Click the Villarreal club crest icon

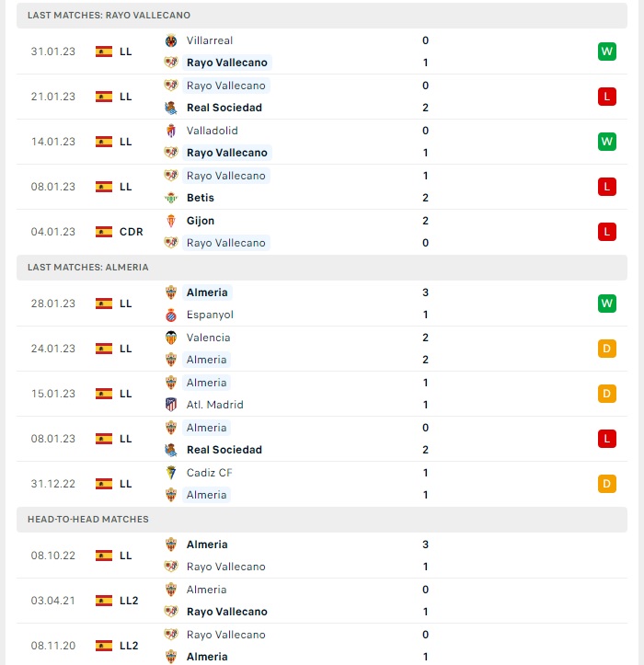[171, 40]
